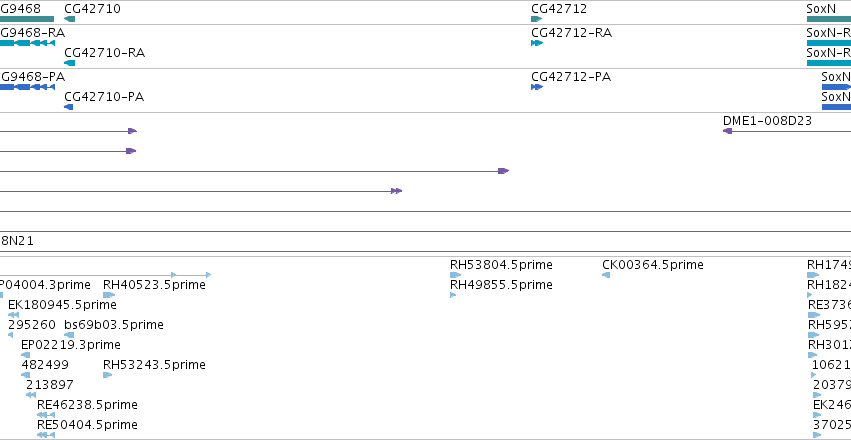Click the CG42710 gene arrow glyph
Image resolution: width=851 pixels, height=440 pixels.
coord(69,19)
